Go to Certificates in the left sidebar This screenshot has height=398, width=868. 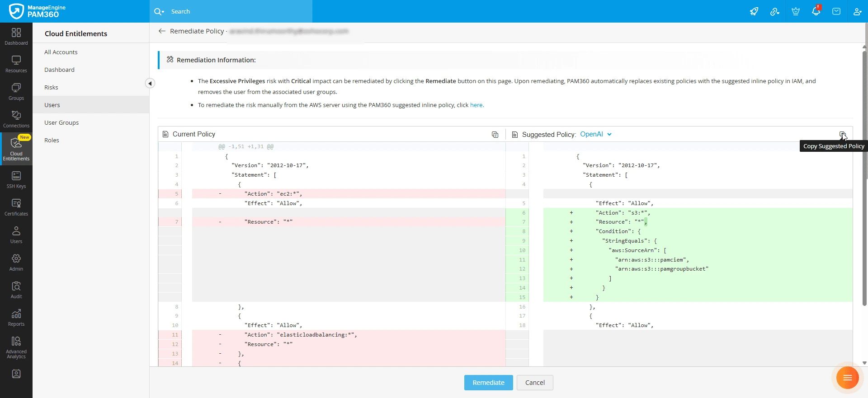16,207
